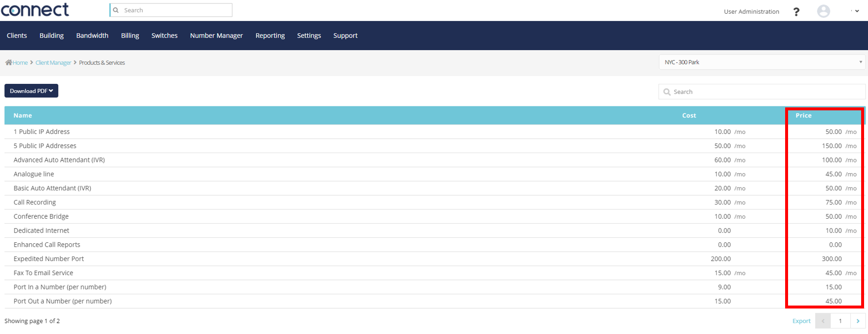Open the user profile avatar icon

[823, 11]
